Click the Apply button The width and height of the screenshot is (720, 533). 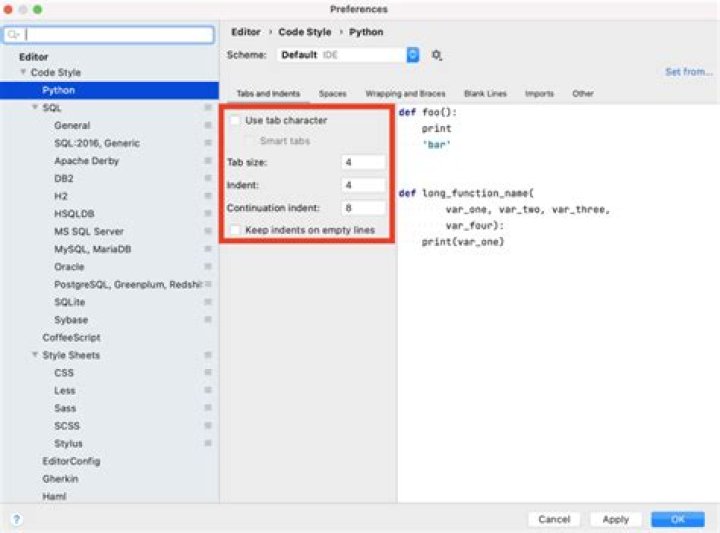coord(615,519)
